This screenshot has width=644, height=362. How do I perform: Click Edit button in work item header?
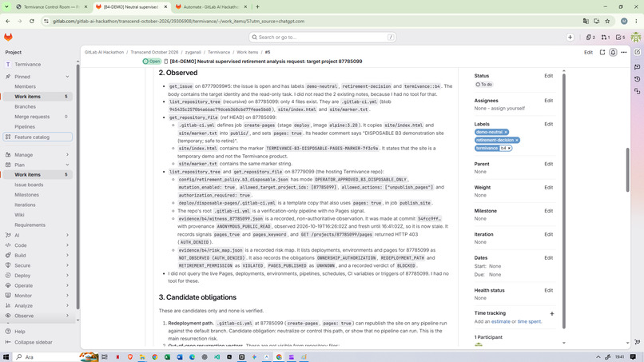(x=588, y=52)
